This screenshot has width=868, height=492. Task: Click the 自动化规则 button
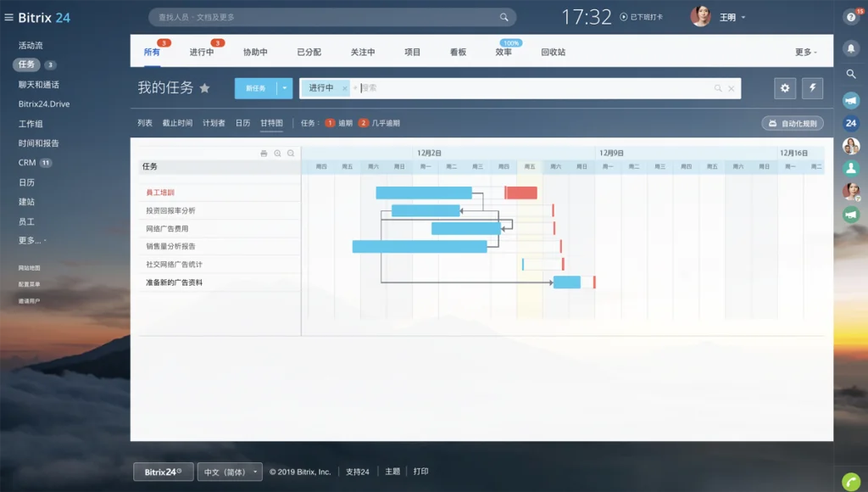(793, 123)
